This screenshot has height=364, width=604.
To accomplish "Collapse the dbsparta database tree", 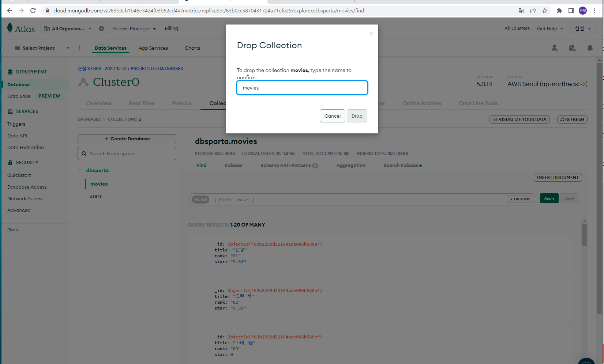I will tap(80, 170).
